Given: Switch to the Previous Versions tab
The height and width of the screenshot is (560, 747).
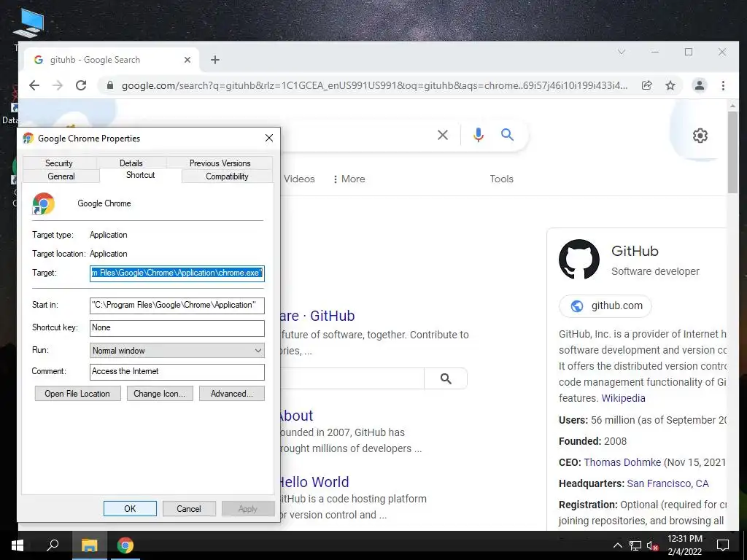Looking at the screenshot, I should (x=220, y=163).
